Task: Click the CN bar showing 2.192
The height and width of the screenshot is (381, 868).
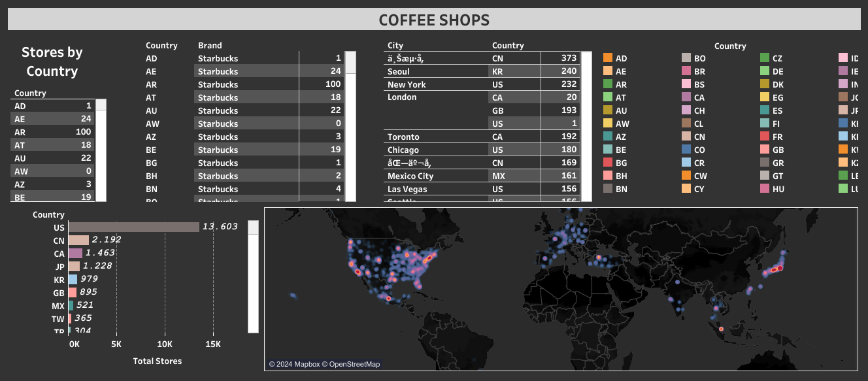Action: [78, 240]
